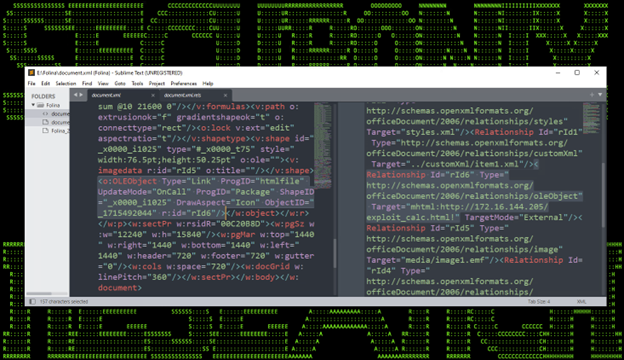Viewport: 624px width, 360px height.
Task: Close the document.xml tab
Action: [x=153, y=95]
